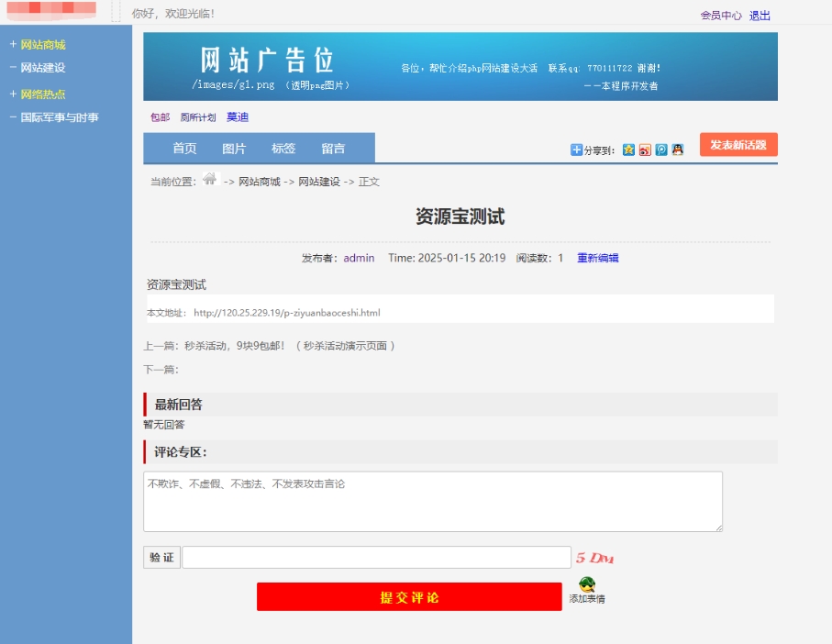The height and width of the screenshot is (644, 832).
Task: Go to the 留言 tab
Action: (333, 149)
